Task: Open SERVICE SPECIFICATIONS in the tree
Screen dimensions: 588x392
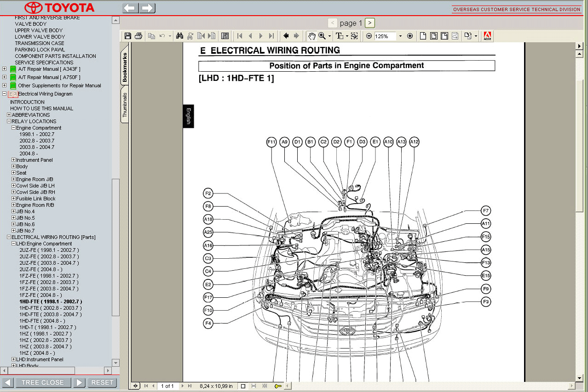Action: click(44, 62)
